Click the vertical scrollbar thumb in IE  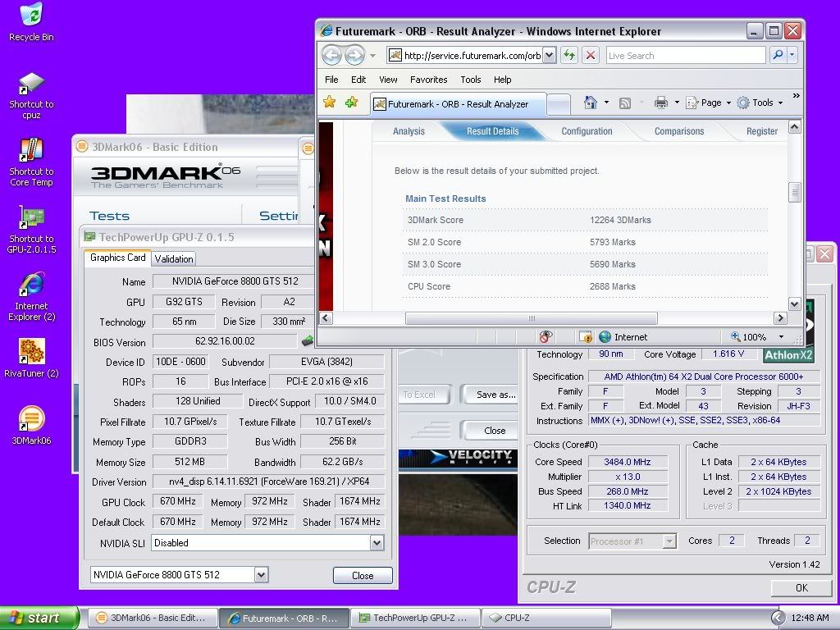[x=794, y=192]
